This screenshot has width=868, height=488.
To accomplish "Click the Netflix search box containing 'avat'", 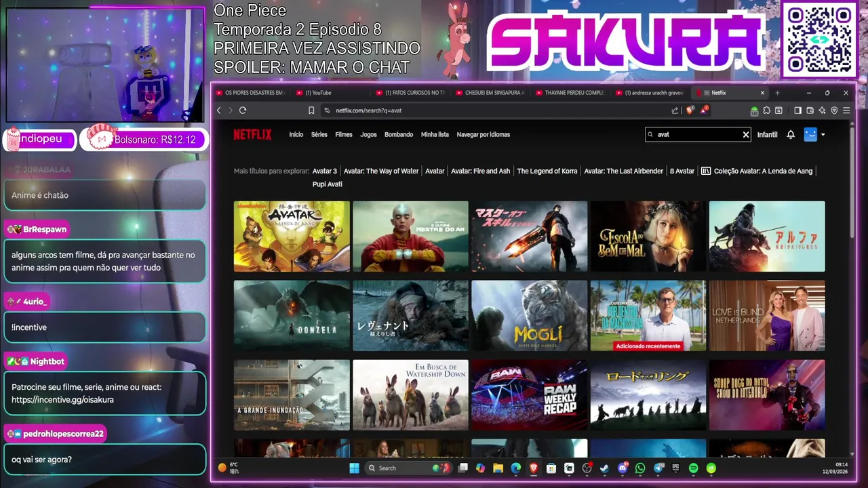I will [698, 134].
